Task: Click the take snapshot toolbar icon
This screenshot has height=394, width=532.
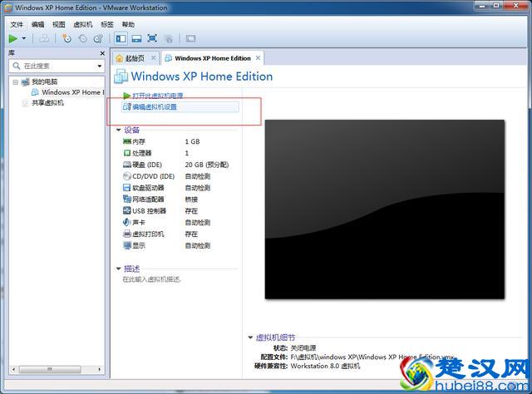Action: coord(66,39)
